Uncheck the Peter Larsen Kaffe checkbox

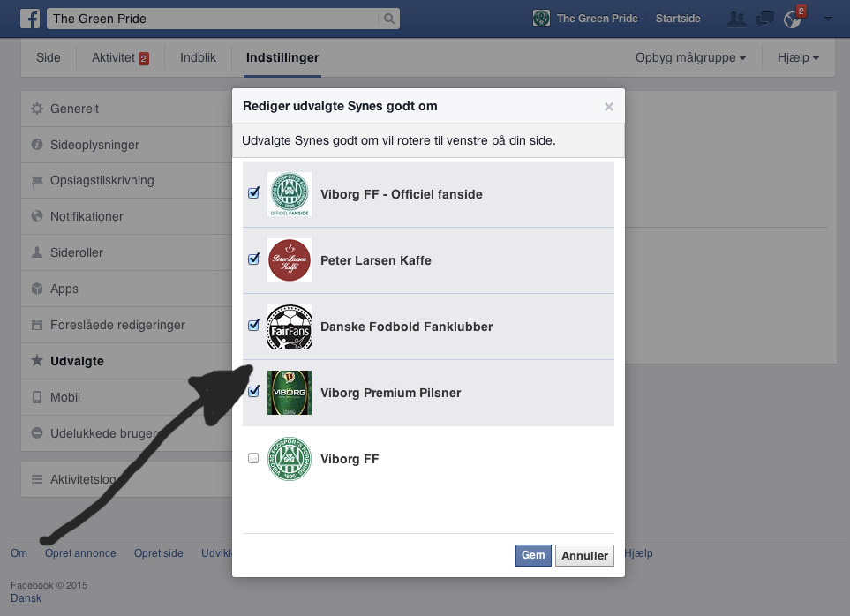click(x=254, y=259)
